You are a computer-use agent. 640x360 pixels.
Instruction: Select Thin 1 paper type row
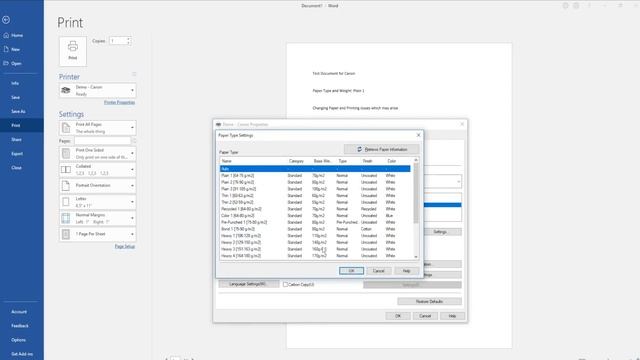click(x=315, y=196)
